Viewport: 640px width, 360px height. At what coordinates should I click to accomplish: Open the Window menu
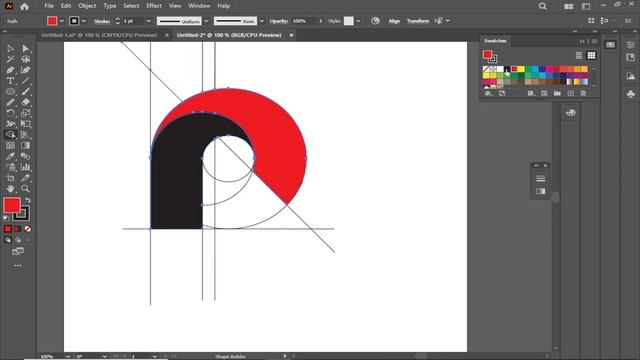tap(199, 6)
